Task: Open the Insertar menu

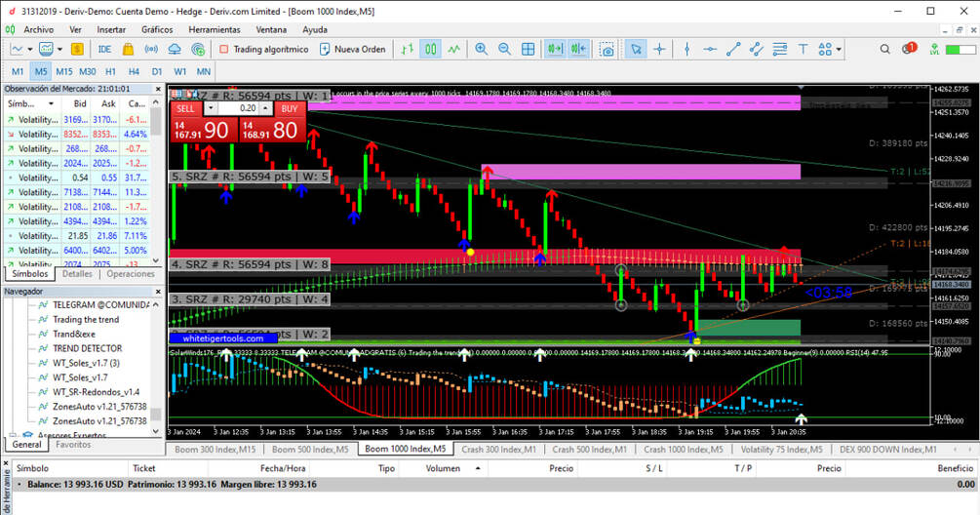Action: (x=111, y=29)
